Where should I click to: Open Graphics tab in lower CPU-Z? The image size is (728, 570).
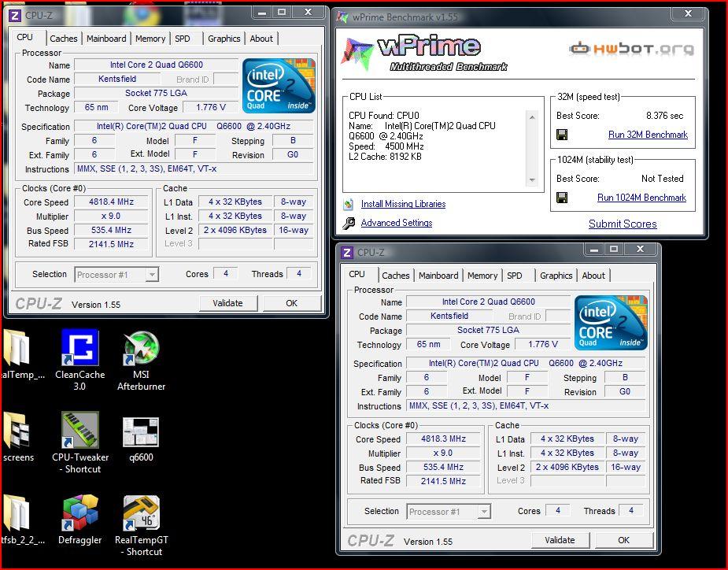click(x=556, y=276)
